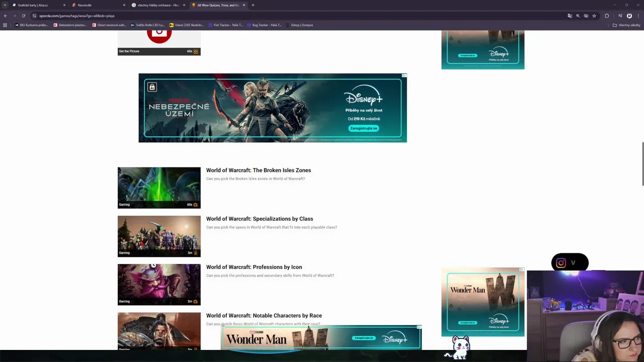
Task: Open the translate page icon
Action: [570, 16]
